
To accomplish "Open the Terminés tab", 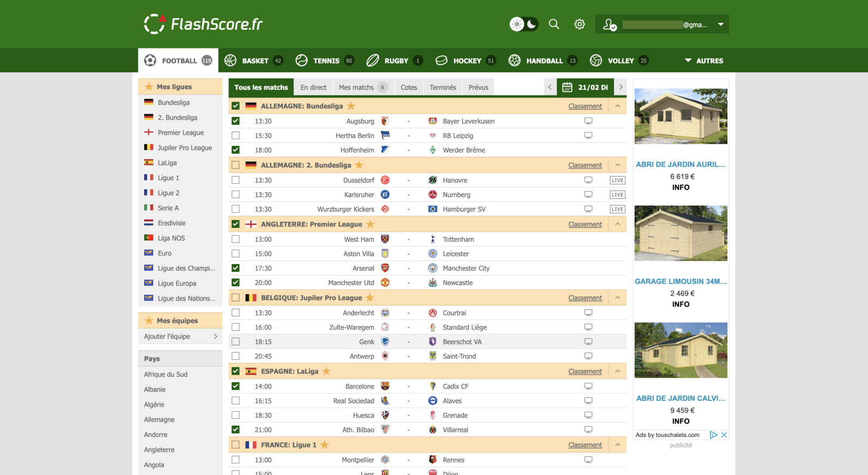I will pyautogui.click(x=443, y=87).
